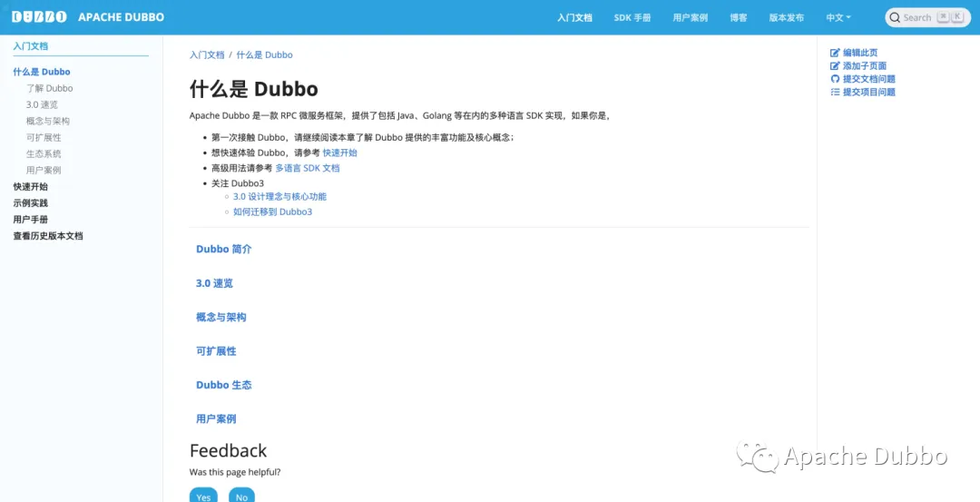Viewport: 980px width, 502px height.
Task: Click the No feedback button
Action: tap(242, 495)
